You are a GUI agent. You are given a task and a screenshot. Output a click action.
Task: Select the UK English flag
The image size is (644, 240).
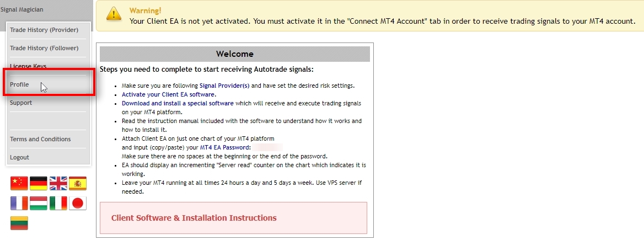coord(58,183)
